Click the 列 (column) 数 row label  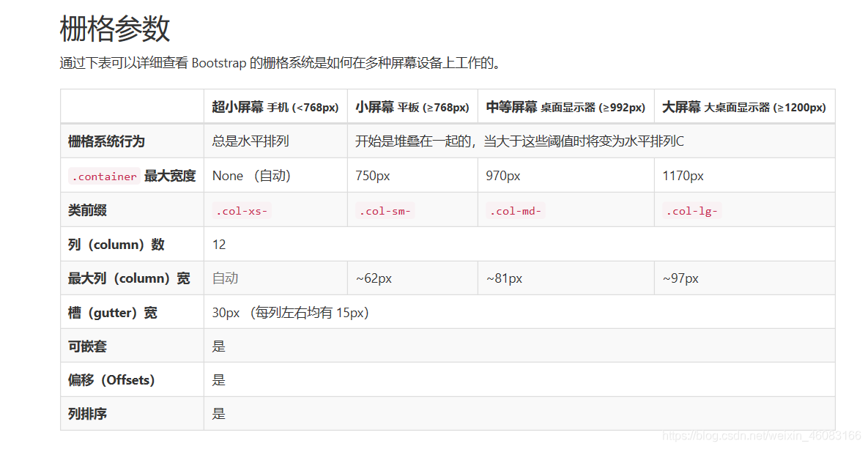click(x=116, y=245)
